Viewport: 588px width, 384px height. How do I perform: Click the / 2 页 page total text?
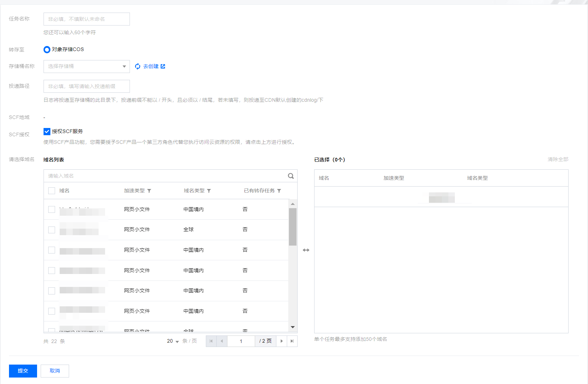266,341
